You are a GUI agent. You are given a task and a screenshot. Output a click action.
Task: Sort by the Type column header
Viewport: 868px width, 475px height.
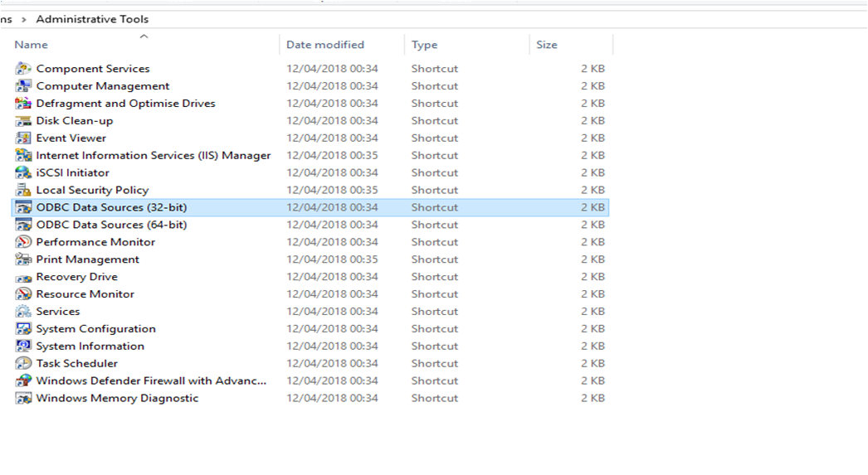coord(424,45)
